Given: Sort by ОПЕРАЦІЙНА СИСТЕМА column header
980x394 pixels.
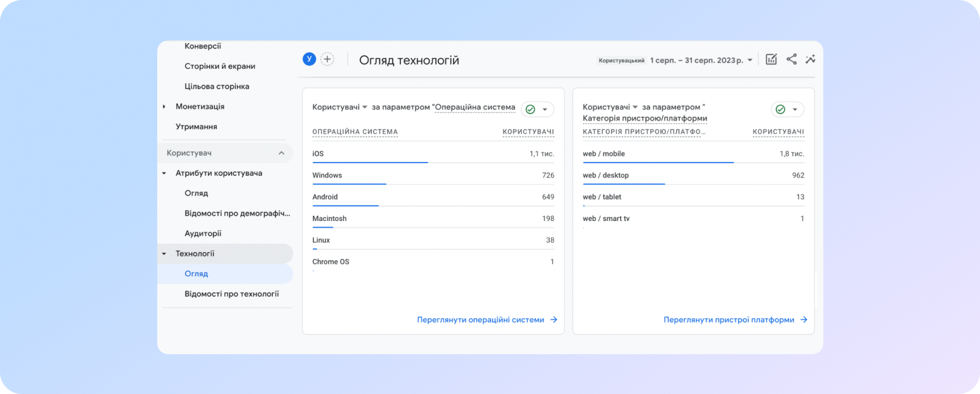Looking at the screenshot, I should click(x=355, y=132).
